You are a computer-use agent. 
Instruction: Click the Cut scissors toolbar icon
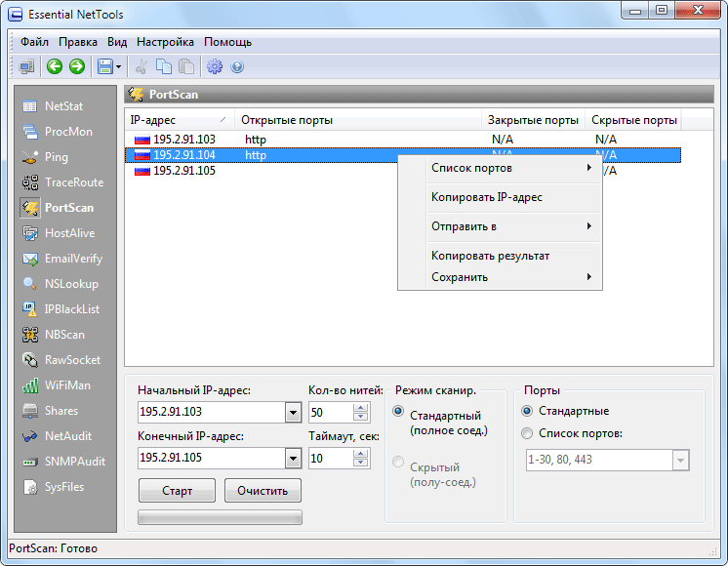(x=141, y=67)
